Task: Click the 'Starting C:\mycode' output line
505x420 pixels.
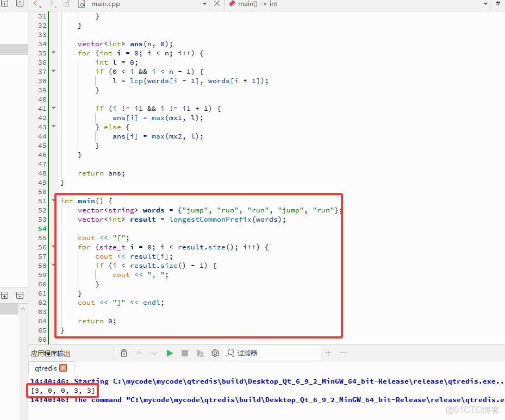Action: pos(267,382)
